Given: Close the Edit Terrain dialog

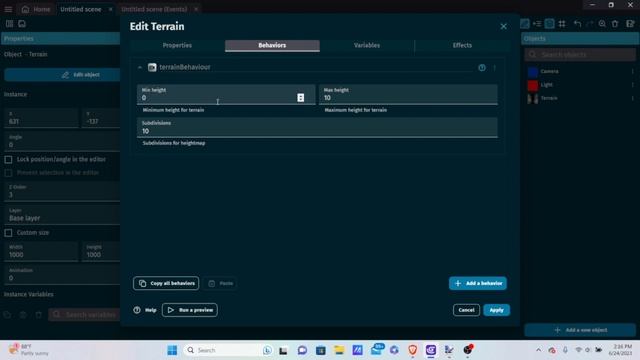Looking at the screenshot, I should [503, 27].
